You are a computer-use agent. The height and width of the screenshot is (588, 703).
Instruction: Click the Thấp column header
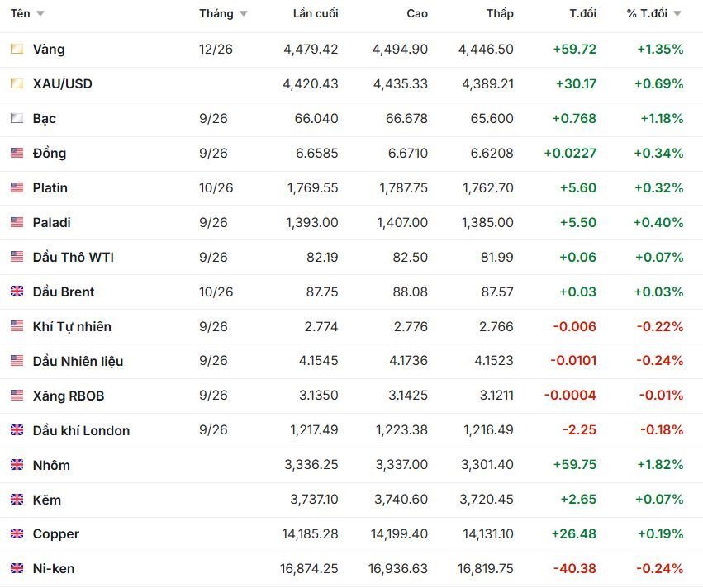(x=500, y=13)
